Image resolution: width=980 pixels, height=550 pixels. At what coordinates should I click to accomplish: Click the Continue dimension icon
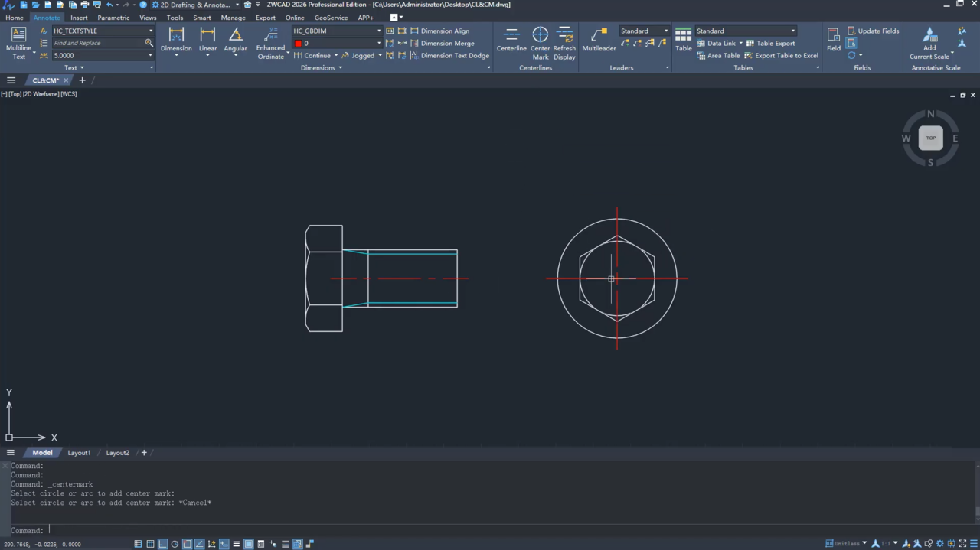(298, 56)
